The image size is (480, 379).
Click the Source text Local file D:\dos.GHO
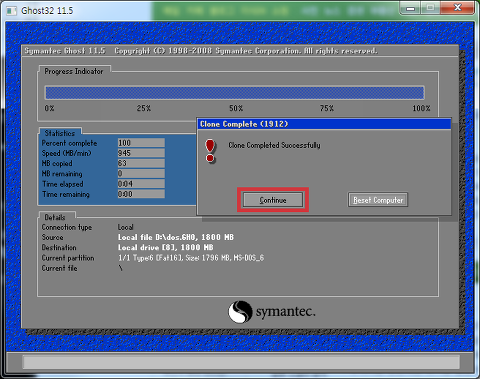(157, 237)
